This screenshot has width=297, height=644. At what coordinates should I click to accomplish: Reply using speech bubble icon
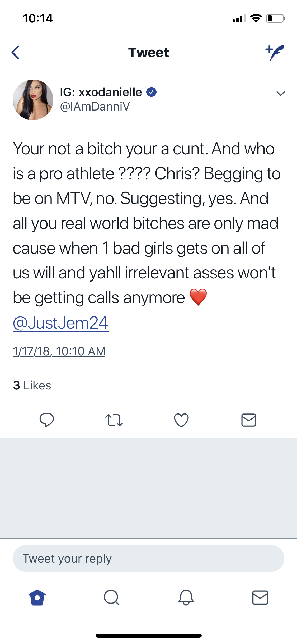tap(47, 420)
